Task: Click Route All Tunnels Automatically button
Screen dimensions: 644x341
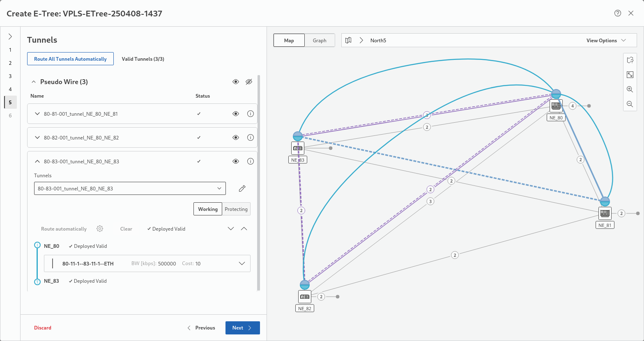Action: (70, 59)
